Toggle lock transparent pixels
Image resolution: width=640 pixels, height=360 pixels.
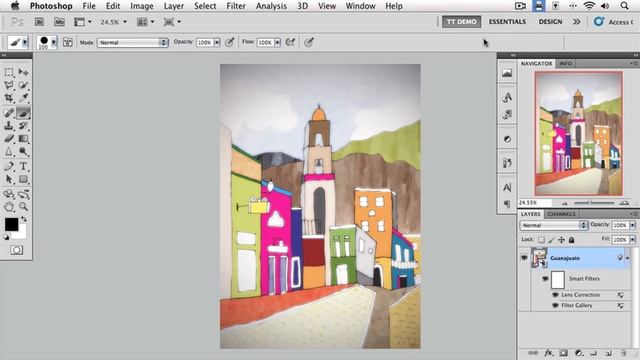[x=541, y=240]
